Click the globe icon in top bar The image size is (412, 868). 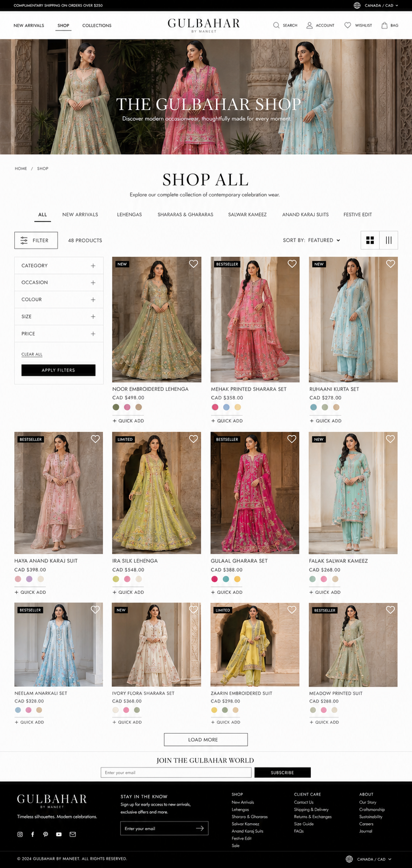point(357,5)
